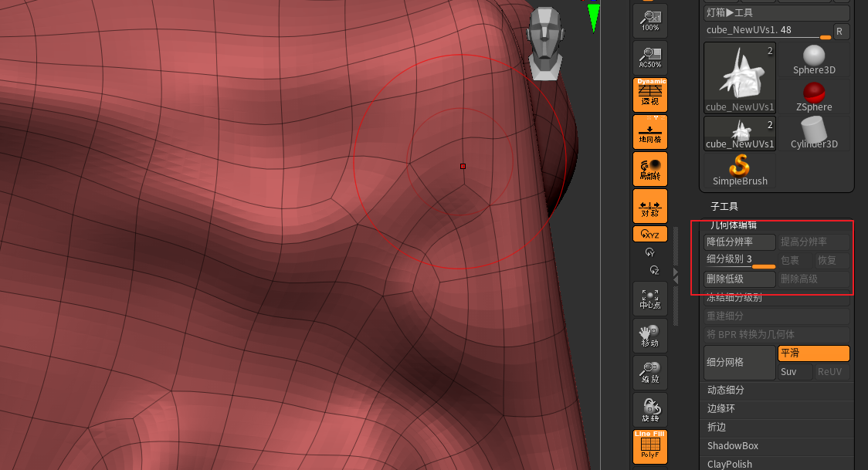Image resolution: width=868 pixels, height=470 pixels.
Task: Choose the ZSphere tool
Action: [814, 96]
